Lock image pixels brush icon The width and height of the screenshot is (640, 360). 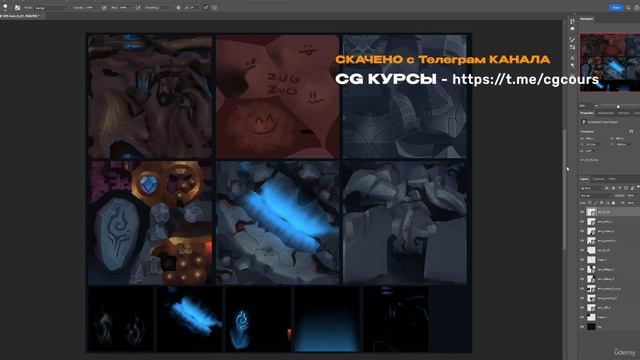(x=596, y=202)
